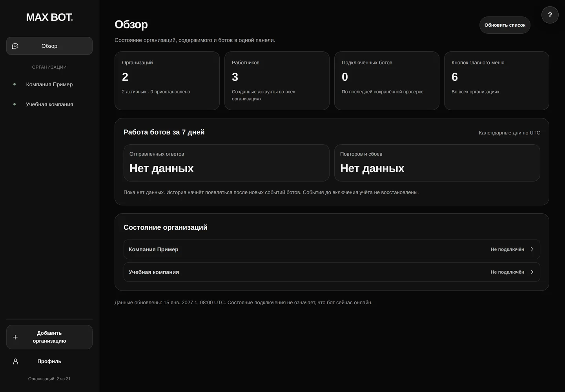
Task: Click the Состояние организаций heading
Action: [166, 227]
